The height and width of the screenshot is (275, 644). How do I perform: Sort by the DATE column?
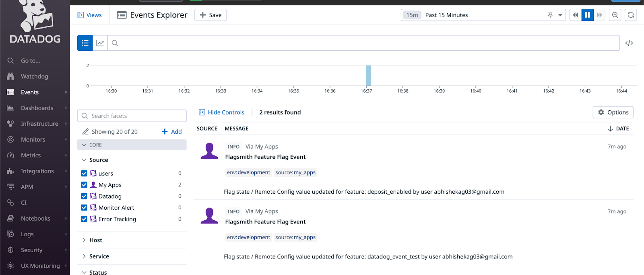coord(618,128)
